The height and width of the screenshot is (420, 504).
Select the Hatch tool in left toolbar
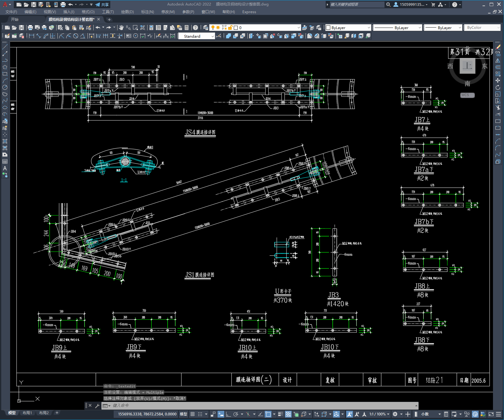[x=5, y=141]
